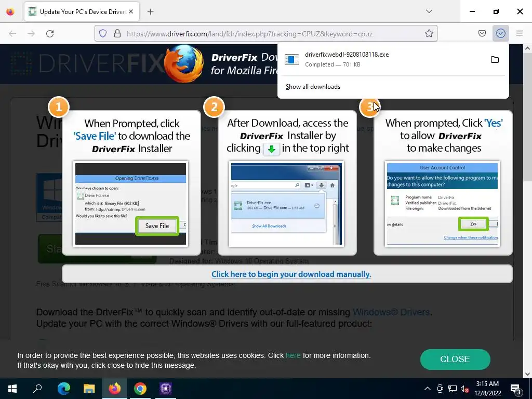Click the Firefox View icon beside tabs
Screen dimensions: 532x399
click(10, 11)
